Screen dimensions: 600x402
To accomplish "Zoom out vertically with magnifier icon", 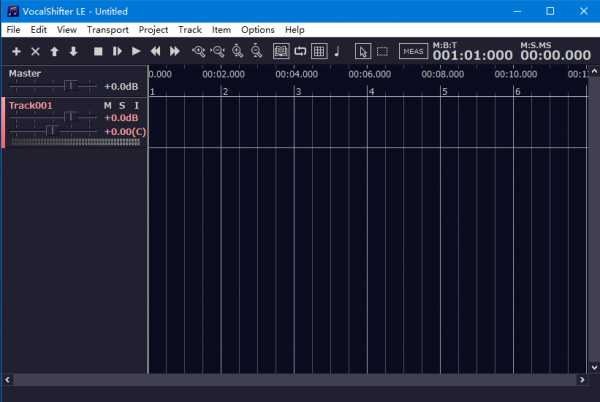I will 256,51.
